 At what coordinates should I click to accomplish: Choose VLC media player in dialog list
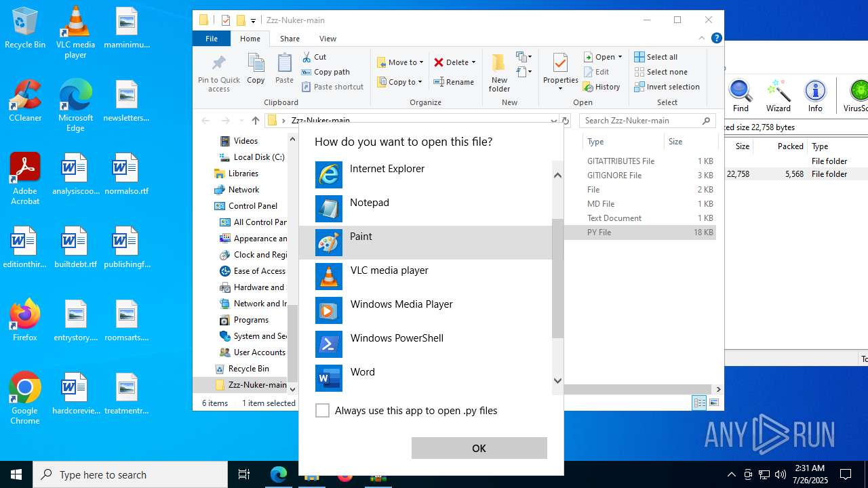click(x=425, y=277)
